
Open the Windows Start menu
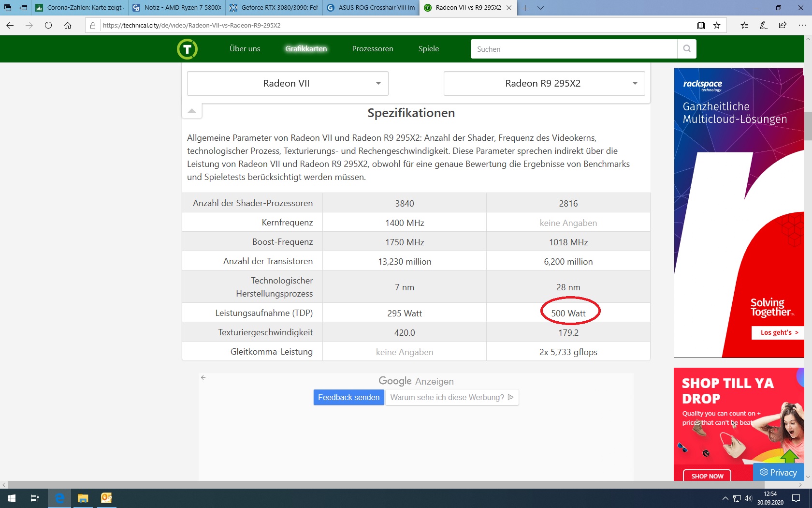pos(12,498)
